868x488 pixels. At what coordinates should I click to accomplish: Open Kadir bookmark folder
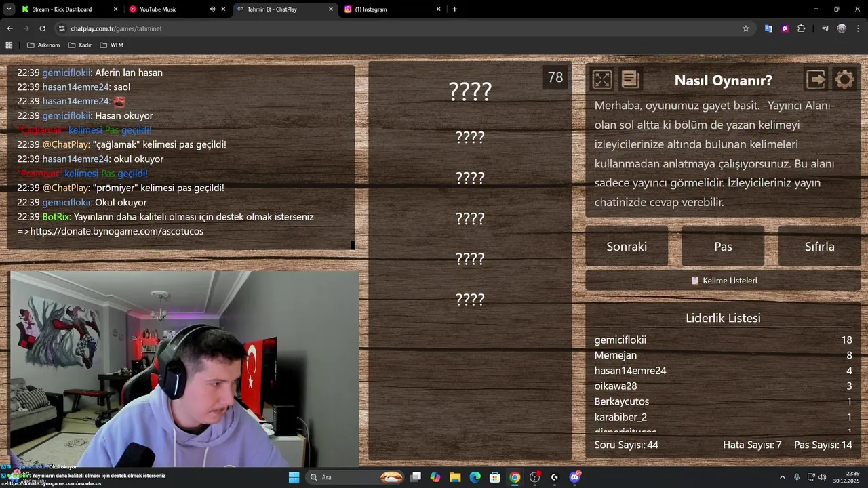point(79,45)
